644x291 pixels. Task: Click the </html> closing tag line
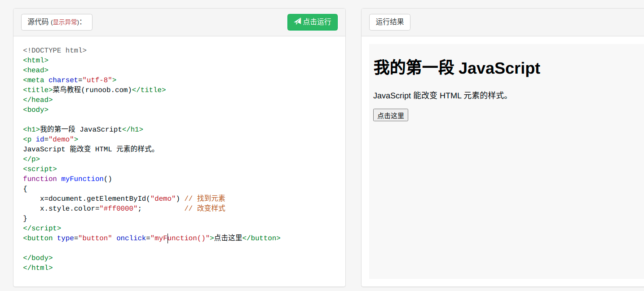point(38,268)
